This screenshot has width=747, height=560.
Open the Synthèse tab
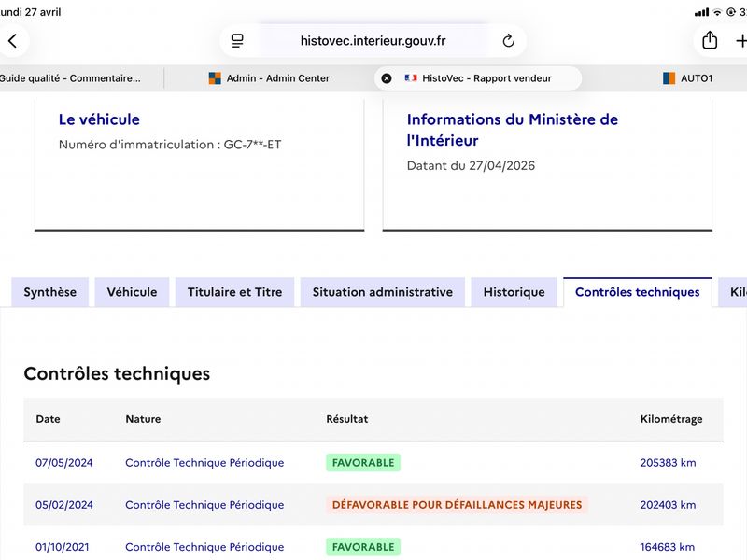(50, 292)
